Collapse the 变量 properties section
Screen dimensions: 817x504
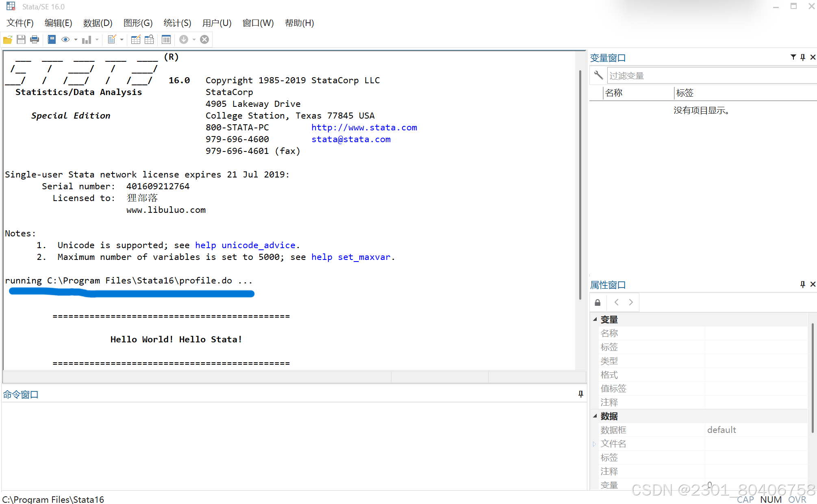[x=595, y=320]
